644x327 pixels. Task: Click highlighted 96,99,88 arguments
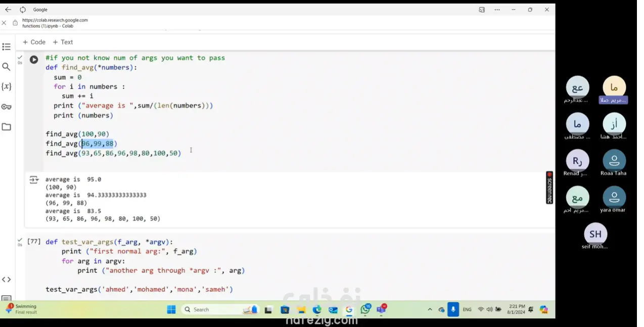point(98,144)
